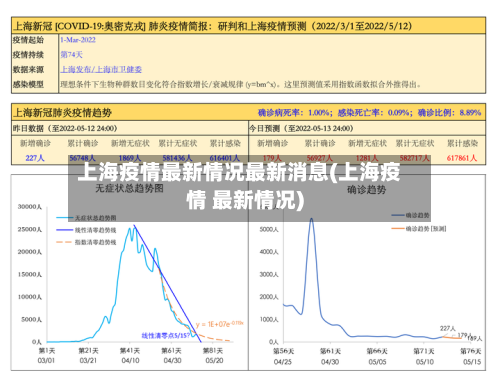Viewport: 500px width, 377px height.
Task: Open the 上海发布/上海市卫健委 data source link
Action: click(x=101, y=69)
